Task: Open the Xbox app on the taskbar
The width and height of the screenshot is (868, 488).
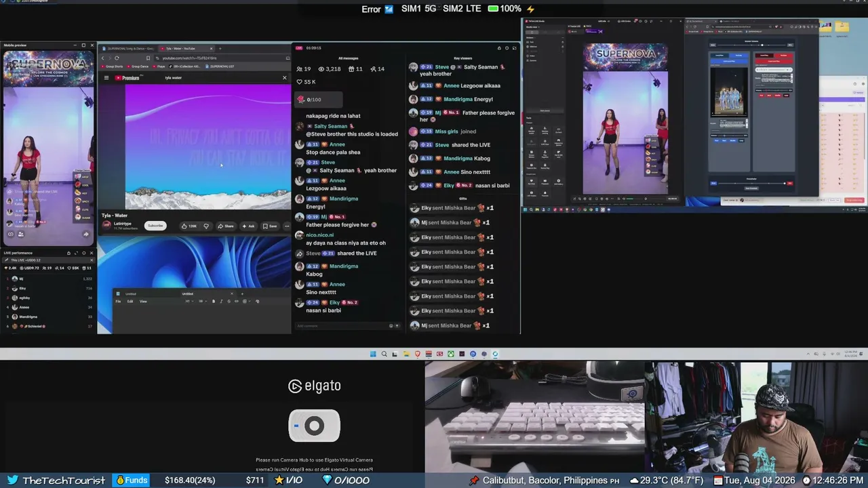Action: coord(450,354)
